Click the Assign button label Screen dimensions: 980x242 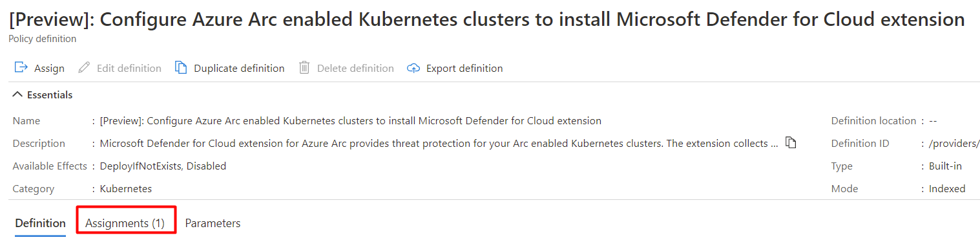click(49, 68)
